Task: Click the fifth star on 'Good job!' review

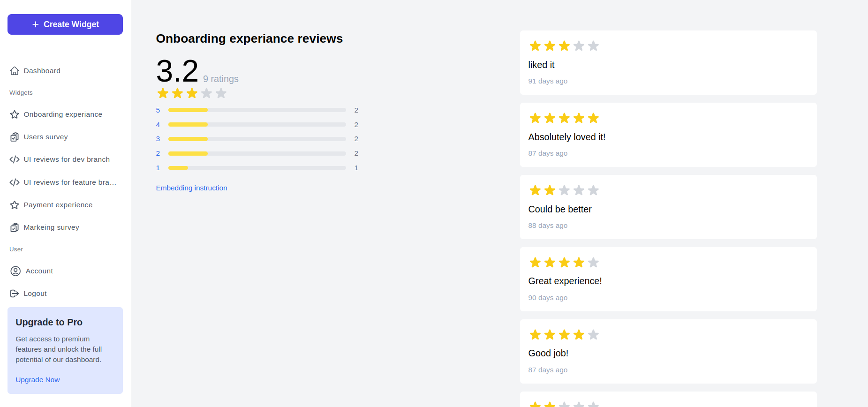Action: (x=593, y=334)
